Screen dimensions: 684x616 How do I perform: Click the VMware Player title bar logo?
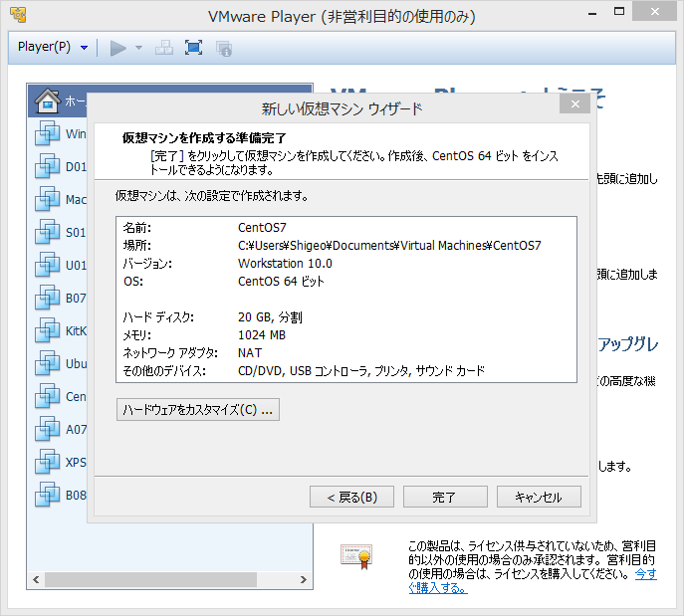18,14
